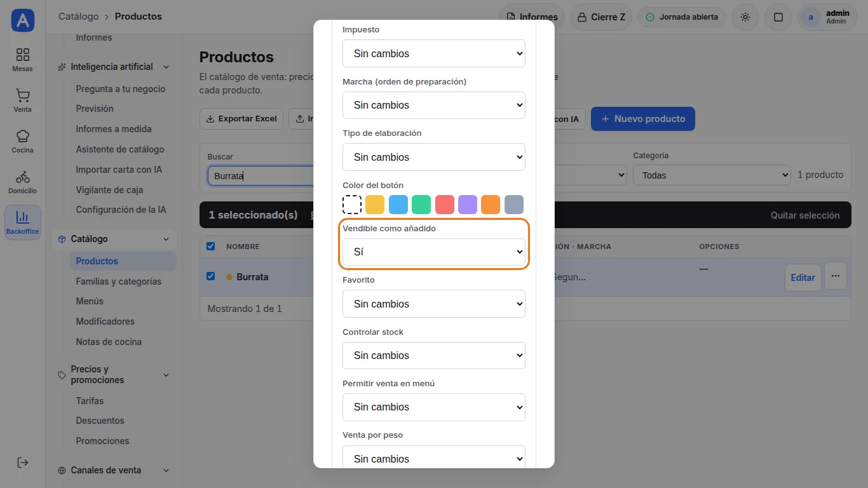
Task: Open the Domicilio delivery bike icon
Action: tap(23, 182)
